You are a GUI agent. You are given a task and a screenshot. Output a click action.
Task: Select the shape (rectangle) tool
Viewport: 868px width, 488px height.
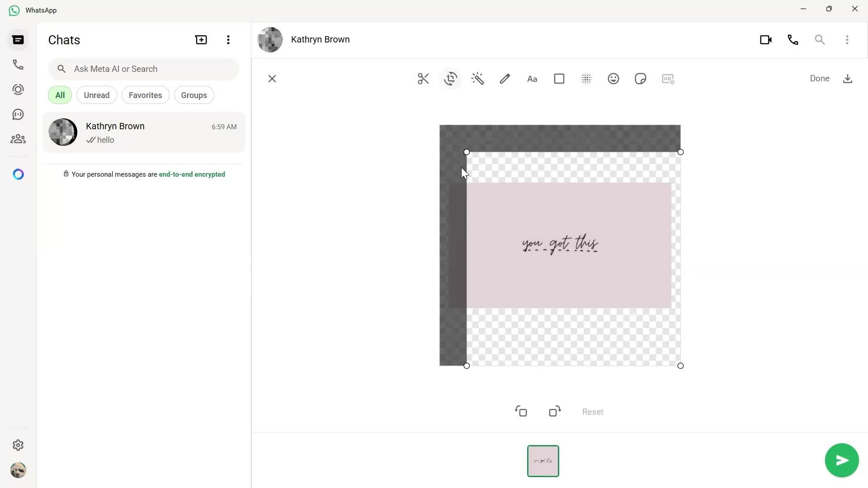click(559, 79)
